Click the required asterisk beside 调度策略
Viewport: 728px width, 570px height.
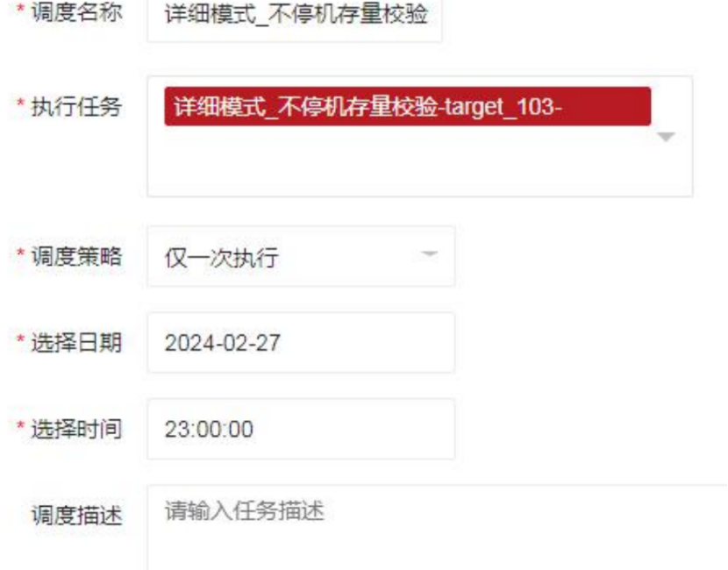point(20,253)
